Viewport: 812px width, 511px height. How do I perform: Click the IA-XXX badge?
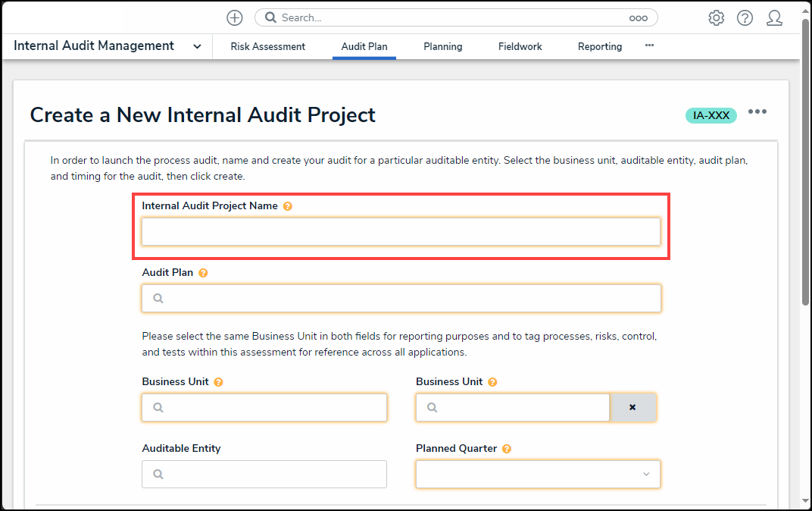710,115
